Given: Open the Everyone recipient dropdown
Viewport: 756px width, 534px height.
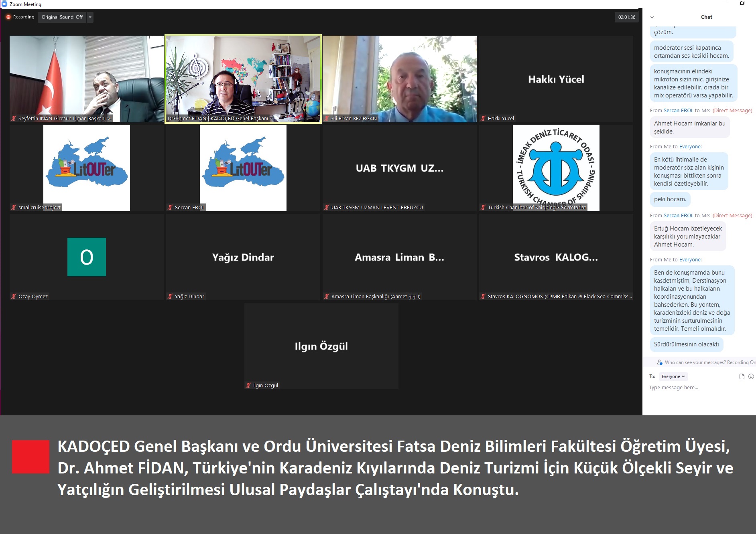Looking at the screenshot, I should coord(673,376).
